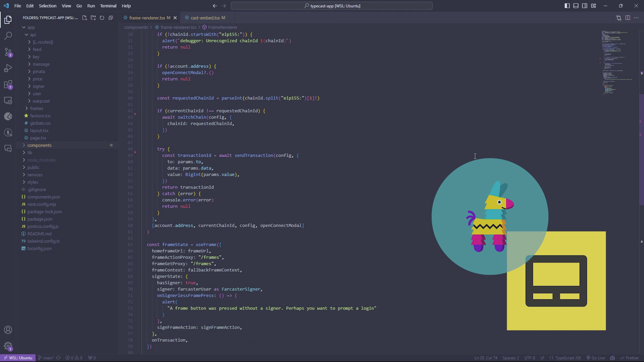644x362 pixels.
Task: Toggle secondary side bar layout icon
Action: pos(585,6)
